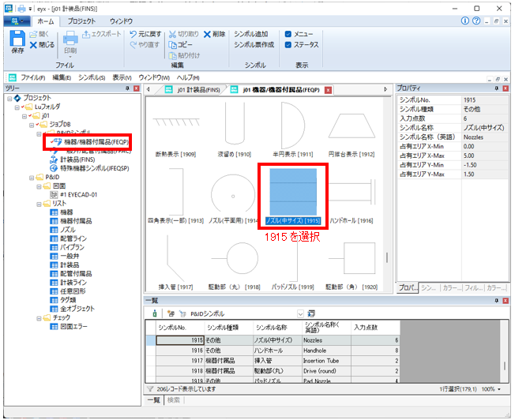Select ハンドホール [1916] symbol thumbnail
The image size is (515, 420).
pyautogui.click(x=351, y=197)
